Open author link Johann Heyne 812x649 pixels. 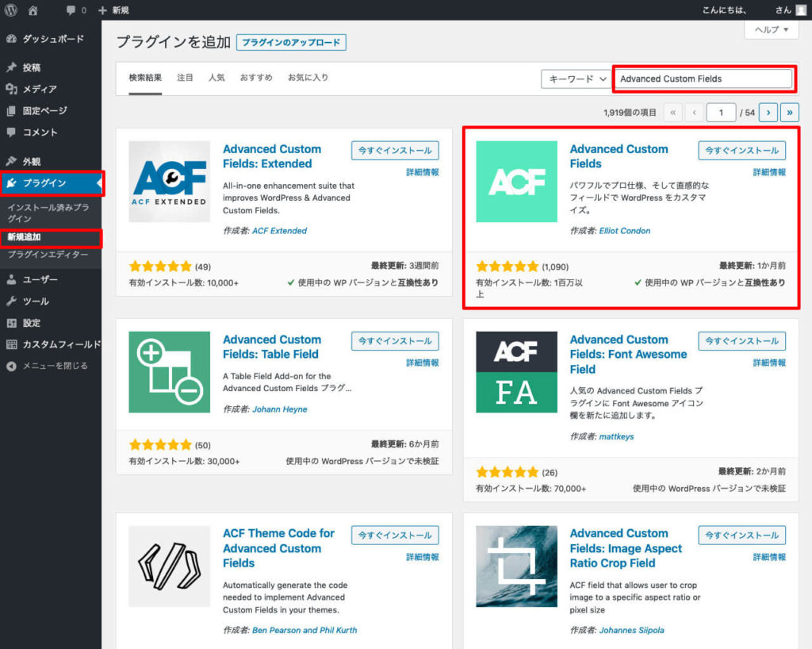(x=280, y=409)
